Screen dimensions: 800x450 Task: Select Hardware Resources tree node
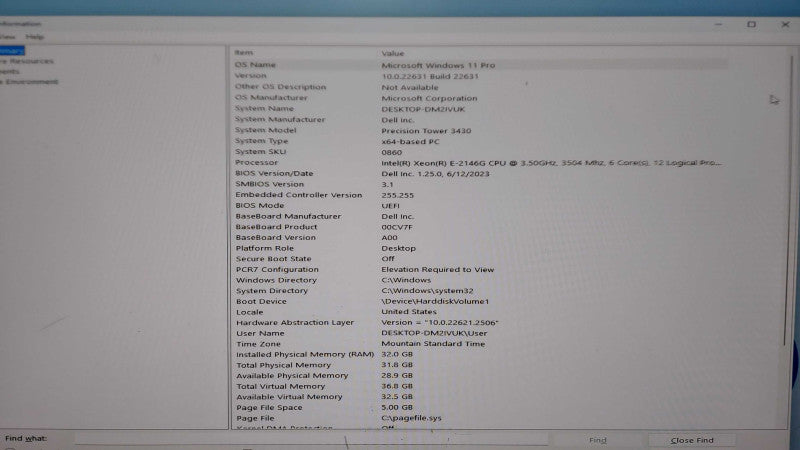tap(27, 61)
